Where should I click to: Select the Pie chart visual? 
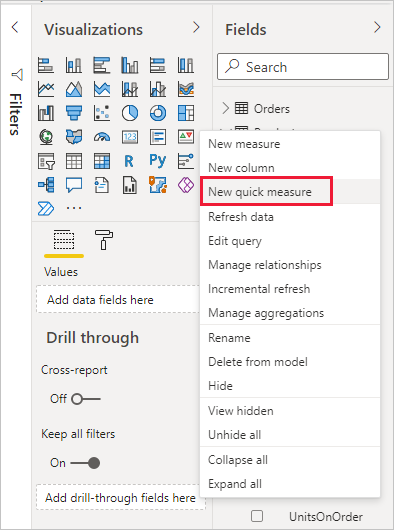pos(130,113)
